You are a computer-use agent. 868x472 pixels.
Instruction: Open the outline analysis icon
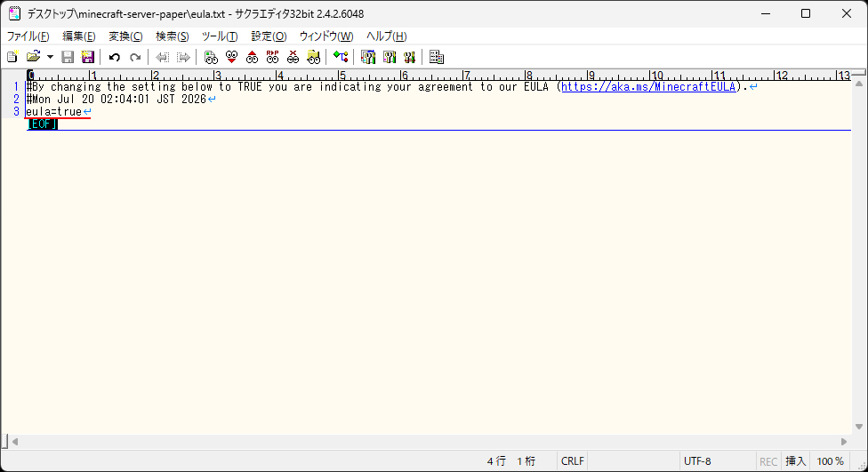tap(341, 57)
